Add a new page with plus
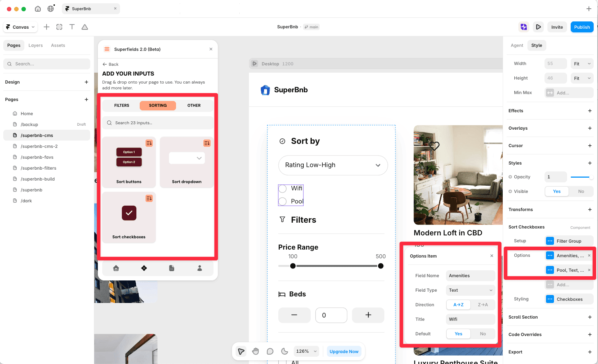This screenshot has height=364, width=598. coord(87,100)
